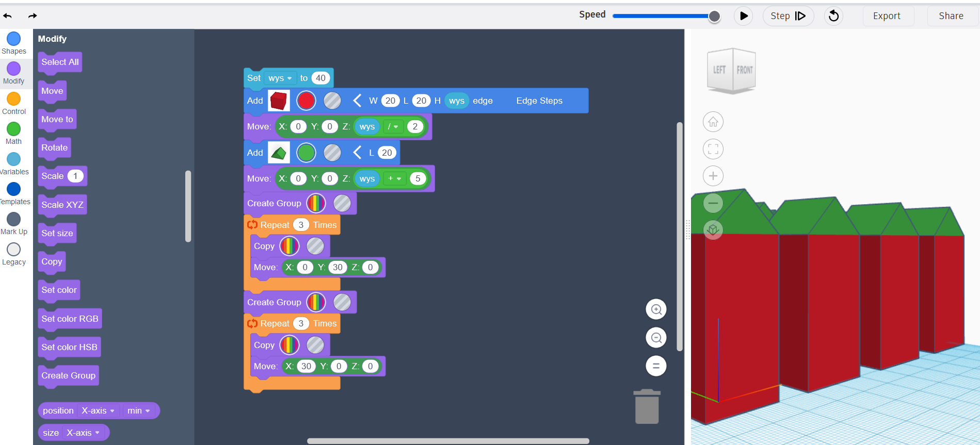980x445 pixels.
Task: Collapse the box block parameters arrow
Action: [x=357, y=101]
